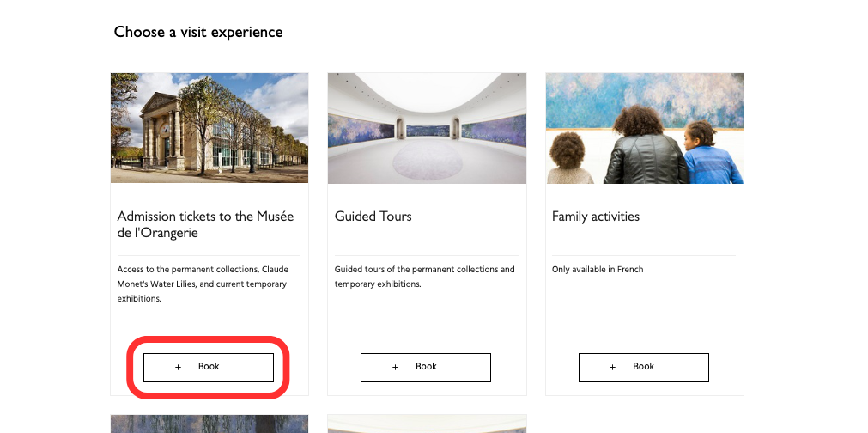The height and width of the screenshot is (433, 868).
Task: Click the permanent collections access description text
Action: [x=203, y=284]
